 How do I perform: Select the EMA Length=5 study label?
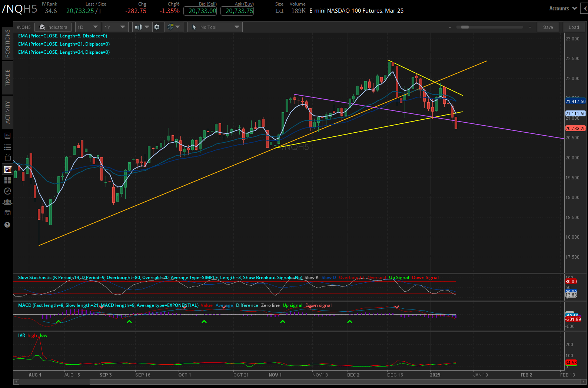tap(63, 36)
